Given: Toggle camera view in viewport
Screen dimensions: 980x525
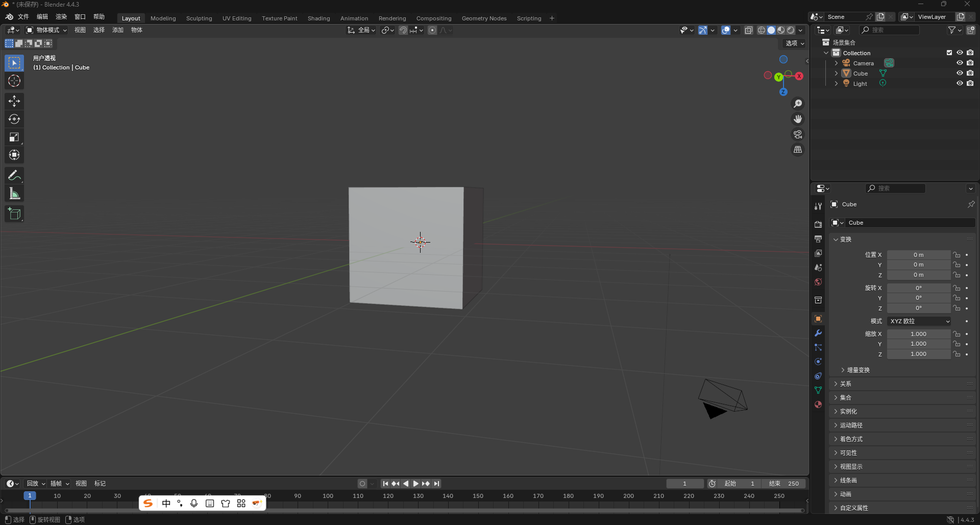Looking at the screenshot, I should click(798, 134).
